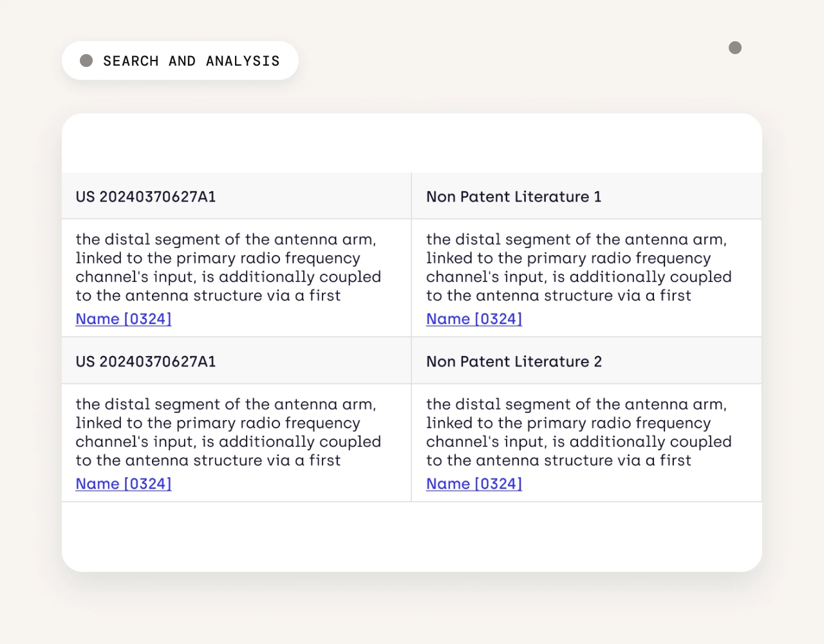Click the excerpt text under second US patent
Image resolution: width=824 pixels, height=644 pixels.
(x=229, y=432)
